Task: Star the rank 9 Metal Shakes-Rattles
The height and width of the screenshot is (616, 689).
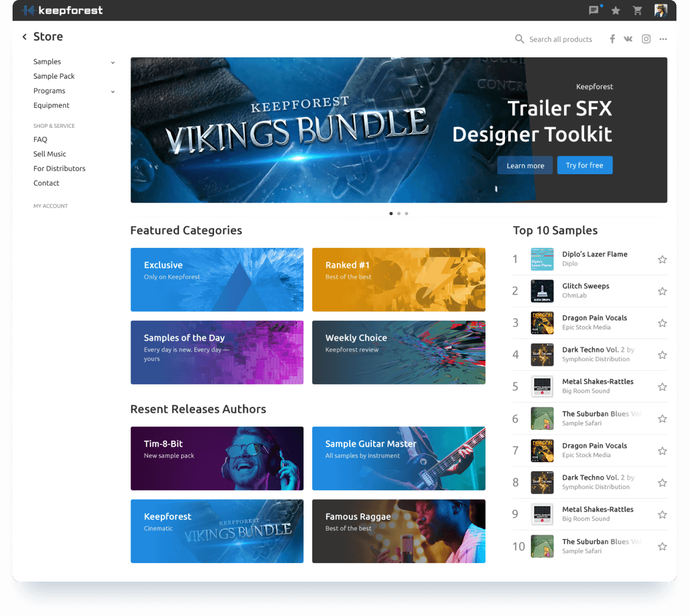Action: (x=662, y=514)
